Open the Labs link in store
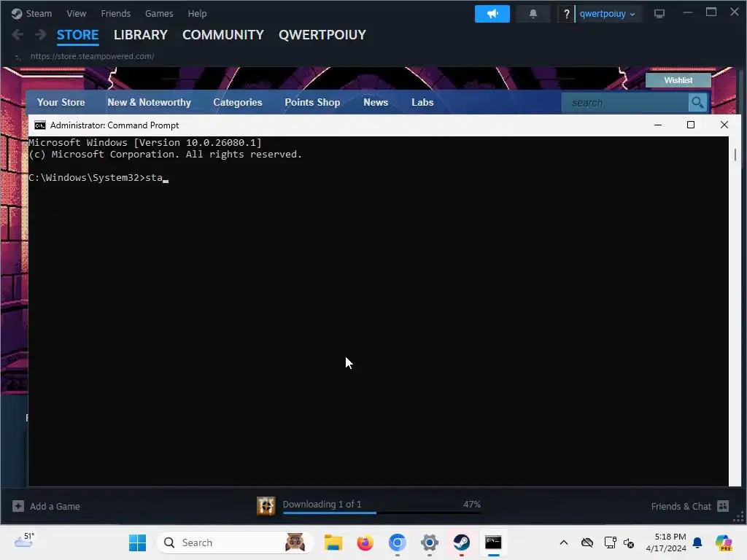 [x=422, y=102]
